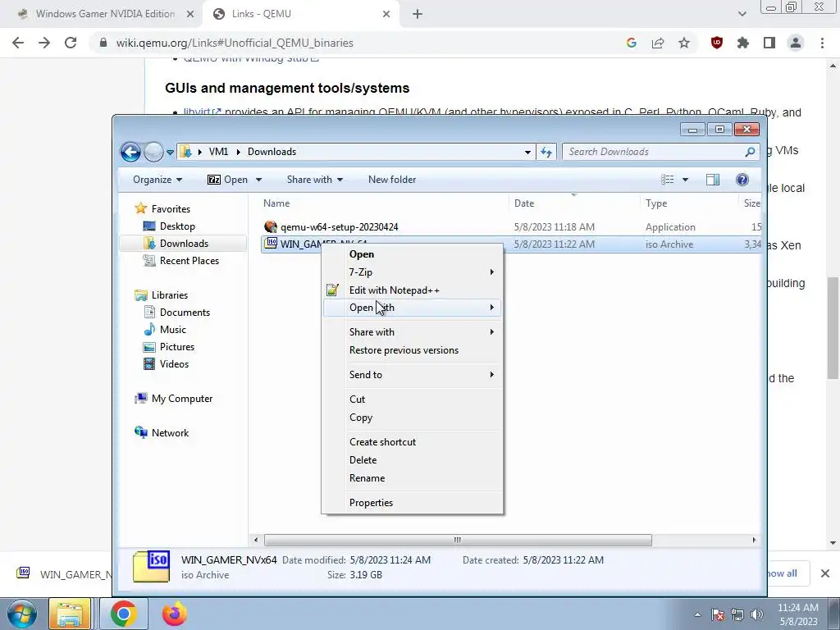Bookmark this page with the star icon
Screen dimensions: 840x630
[684, 43]
